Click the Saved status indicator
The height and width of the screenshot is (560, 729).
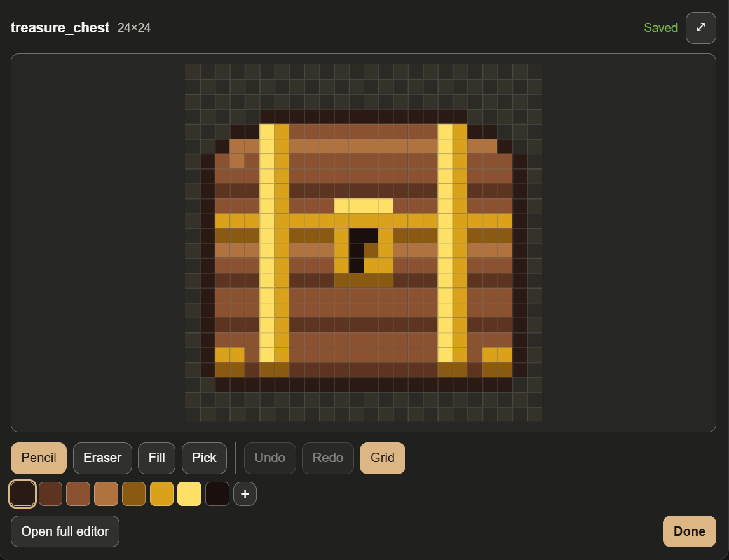[660, 28]
